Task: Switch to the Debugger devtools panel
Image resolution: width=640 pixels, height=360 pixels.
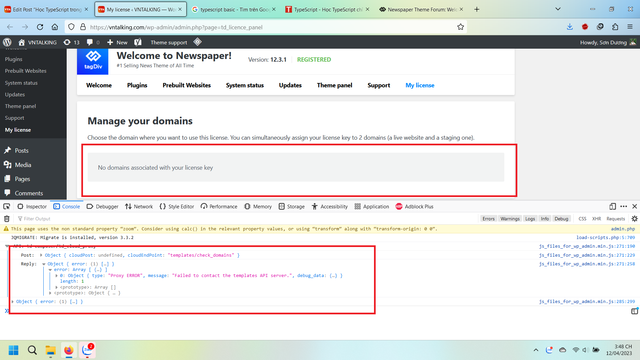Action: tap(102, 207)
